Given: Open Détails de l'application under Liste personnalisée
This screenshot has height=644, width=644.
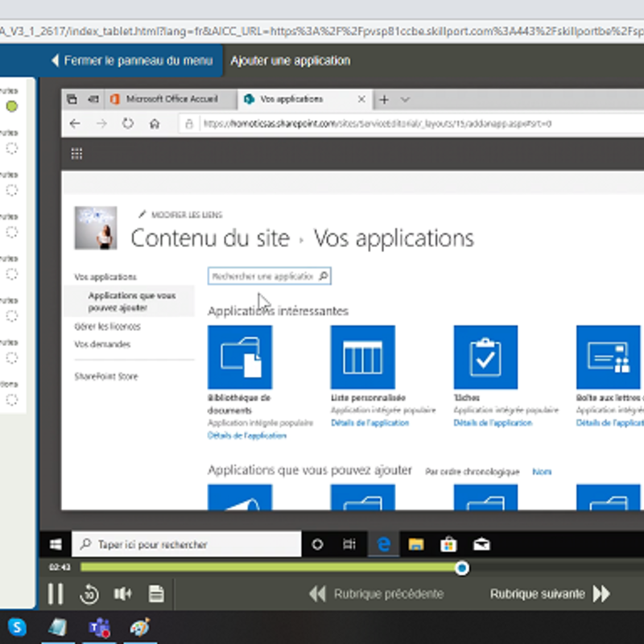Looking at the screenshot, I should tap(369, 423).
